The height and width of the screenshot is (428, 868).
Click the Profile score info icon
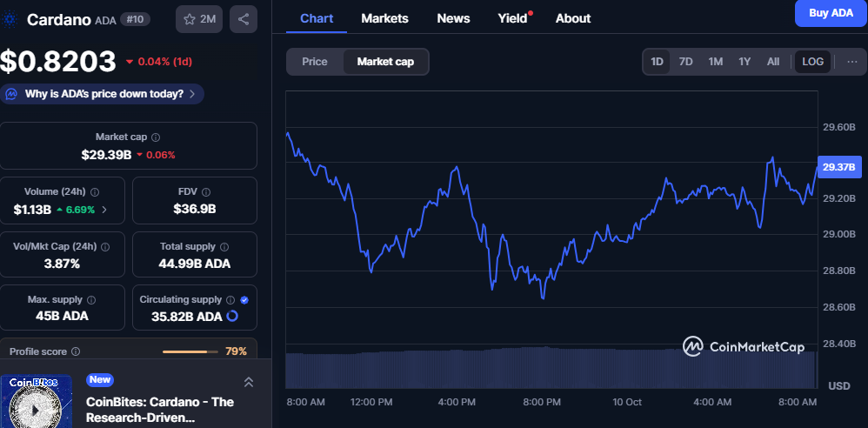[x=76, y=351]
